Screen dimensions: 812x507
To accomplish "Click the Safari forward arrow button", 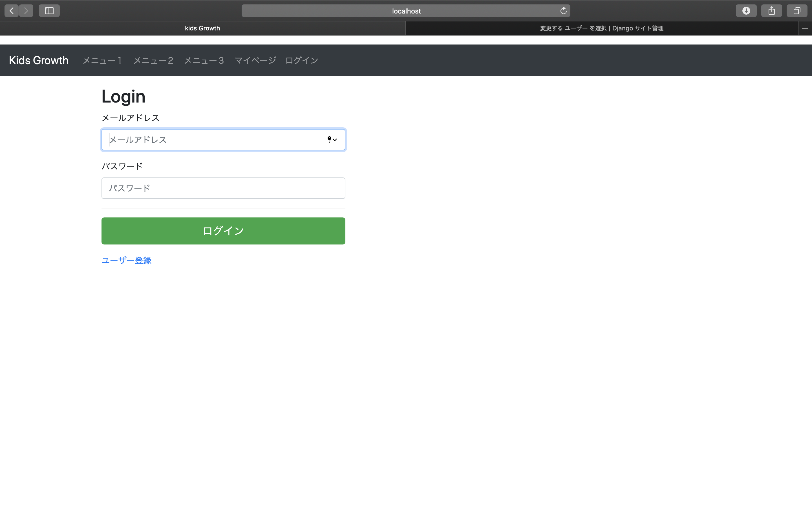I will [x=26, y=11].
